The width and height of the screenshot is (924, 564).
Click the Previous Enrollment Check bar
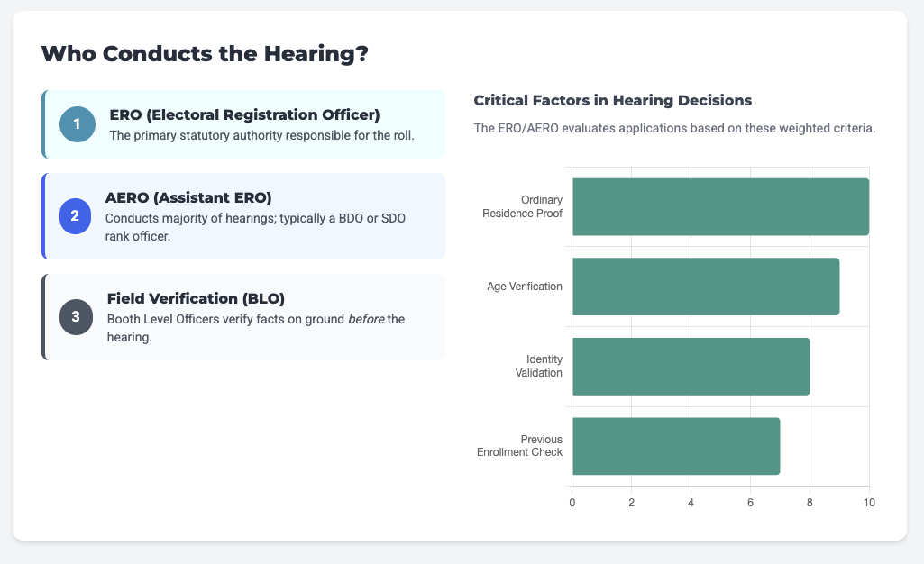pyautogui.click(x=676, y=446)
